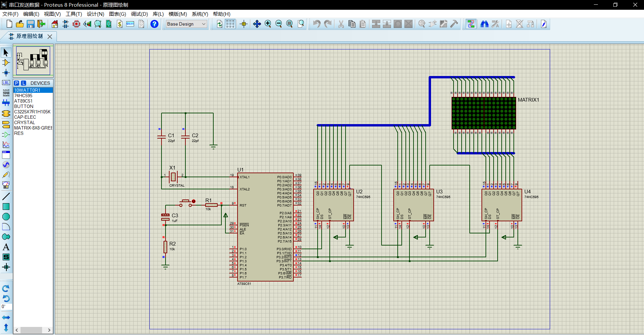Select the 2D Graphics Text tool
The height and width of the screenshot is (335, 644).
(6, 247)
